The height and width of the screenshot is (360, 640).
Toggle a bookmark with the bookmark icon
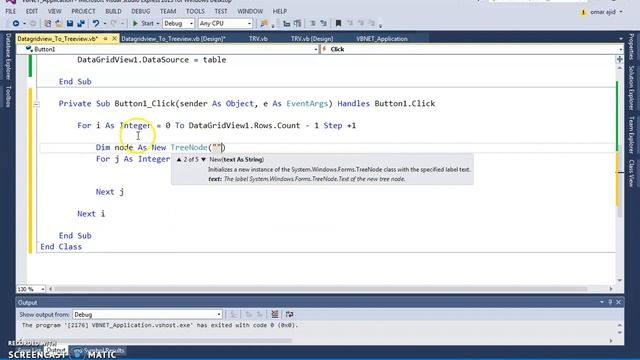(x=338, y=24)
